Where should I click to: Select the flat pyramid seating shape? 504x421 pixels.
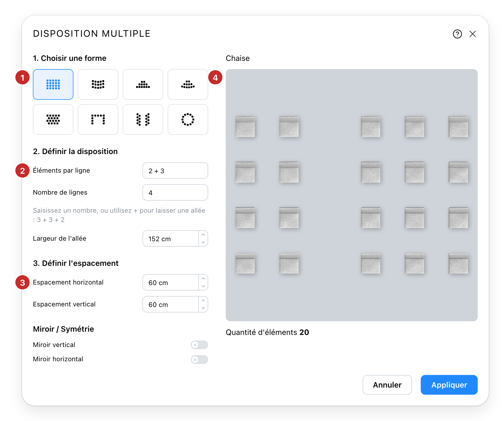click(x=143, y=84)
